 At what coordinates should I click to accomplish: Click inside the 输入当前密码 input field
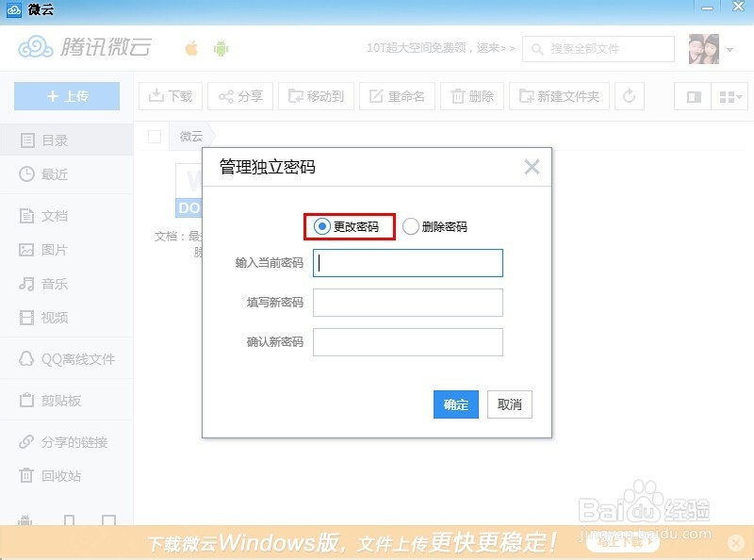pyautogui.click(x=407, y=263)
